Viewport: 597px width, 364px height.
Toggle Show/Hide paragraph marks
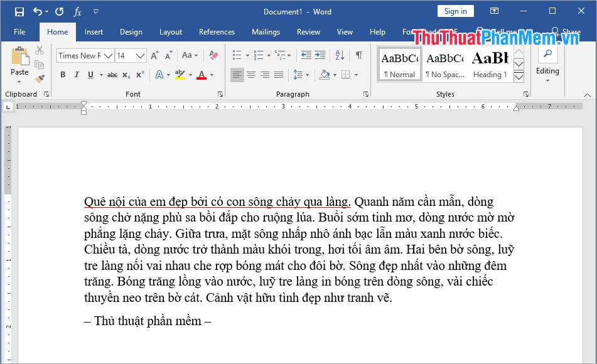(x=359, y=55)
